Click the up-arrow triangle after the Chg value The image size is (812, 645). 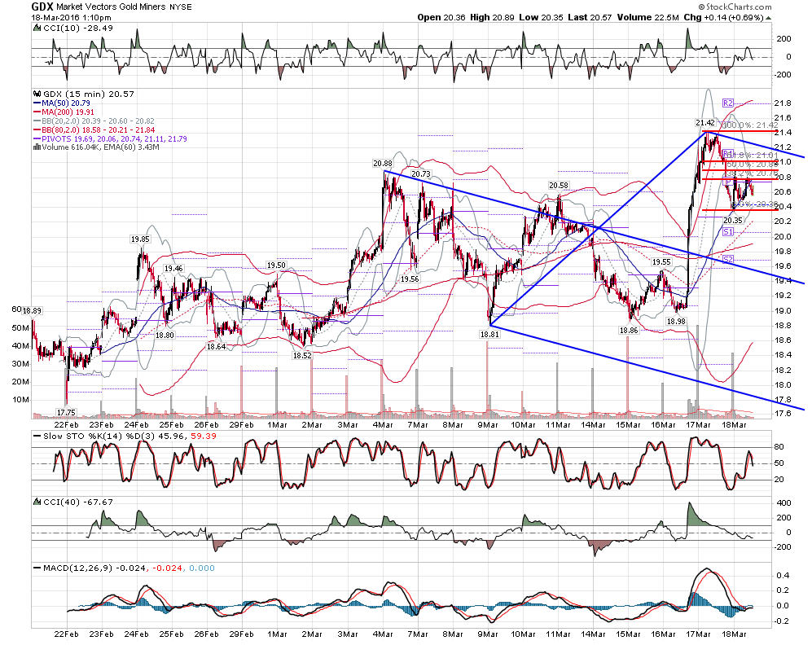(x=768, y=18)
